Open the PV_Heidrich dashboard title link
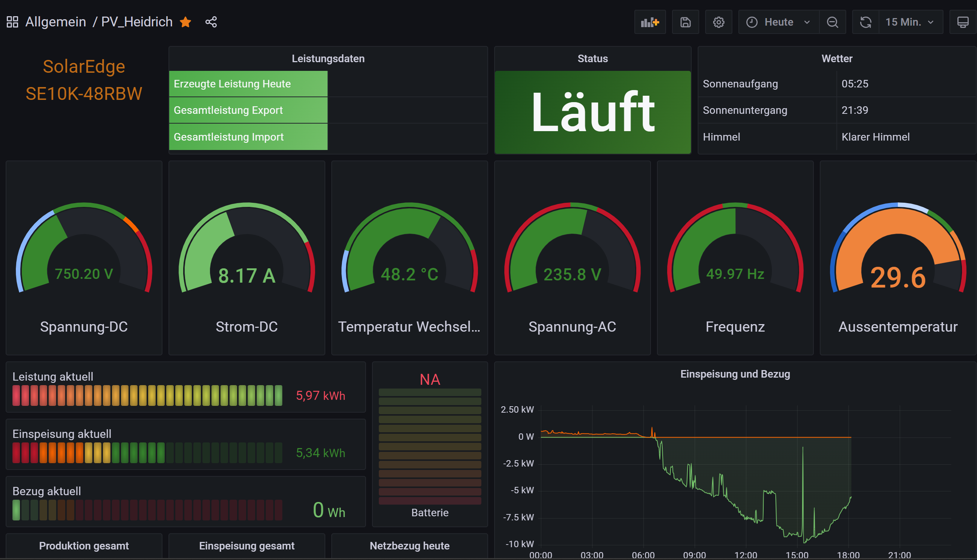The width and height of the screenshot is (977, 560). point(136,22)
